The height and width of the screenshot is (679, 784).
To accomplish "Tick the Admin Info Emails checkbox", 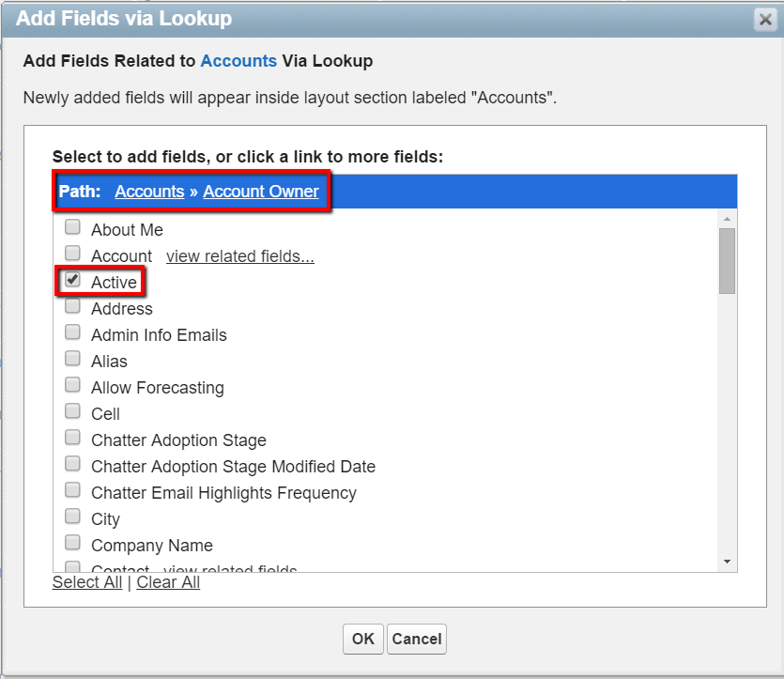I will 72,332.
